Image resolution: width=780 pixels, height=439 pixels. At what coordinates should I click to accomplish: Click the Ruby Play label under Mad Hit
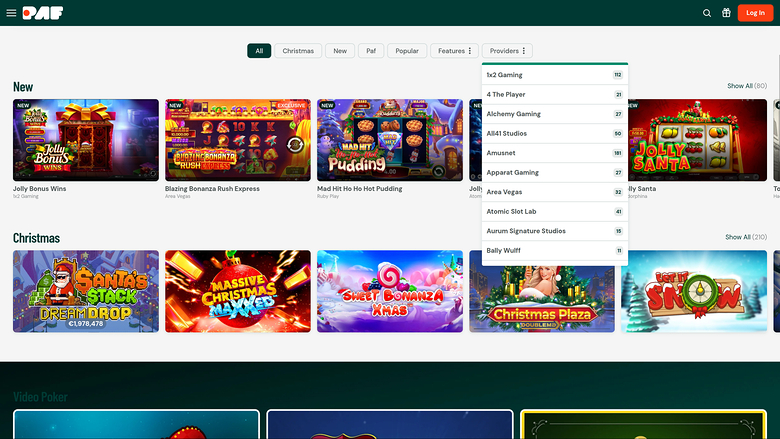point(328,196)
